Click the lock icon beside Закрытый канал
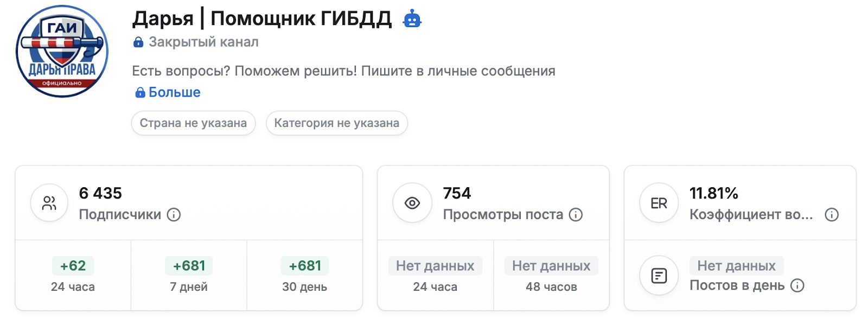 (138, 42)
